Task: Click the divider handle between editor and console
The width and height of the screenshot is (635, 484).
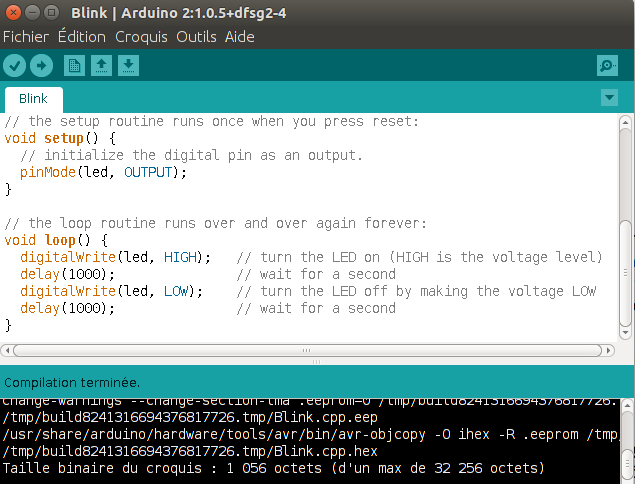Action: coord(317,361)
